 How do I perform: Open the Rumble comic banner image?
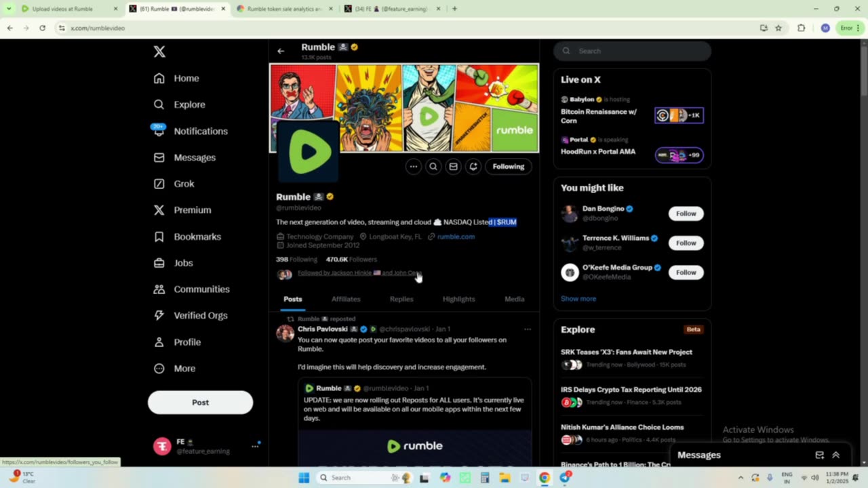(x=404, y=108)
